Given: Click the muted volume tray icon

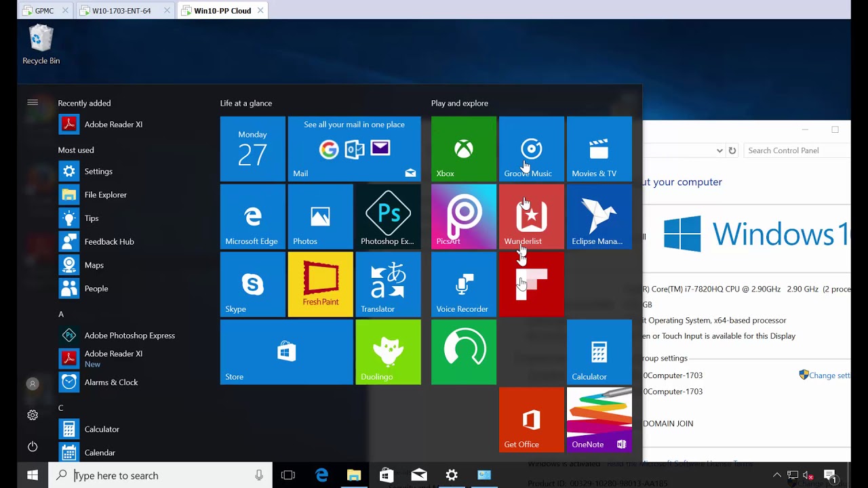Looking at the screenshot, I should [x=808, y=475].
